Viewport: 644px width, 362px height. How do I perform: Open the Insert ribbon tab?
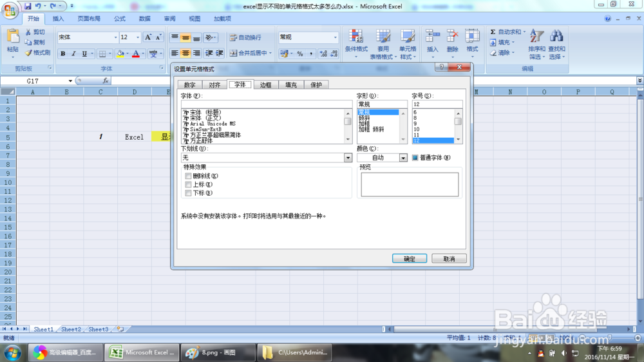(59, 19)
